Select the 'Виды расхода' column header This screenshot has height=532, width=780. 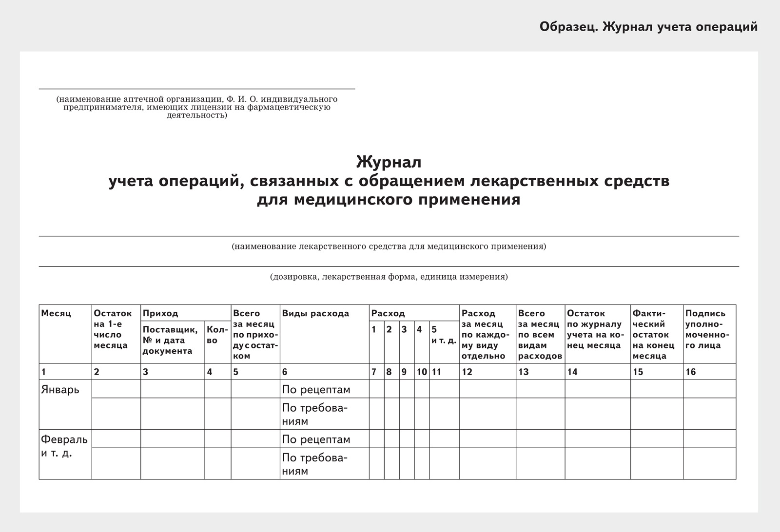[315, 313]
